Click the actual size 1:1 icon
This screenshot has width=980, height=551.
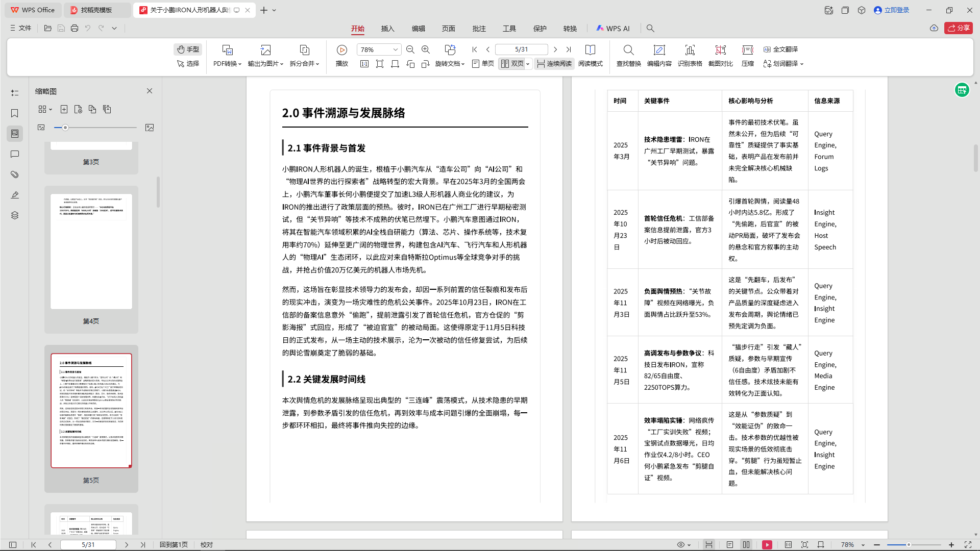tap(364, 64)
